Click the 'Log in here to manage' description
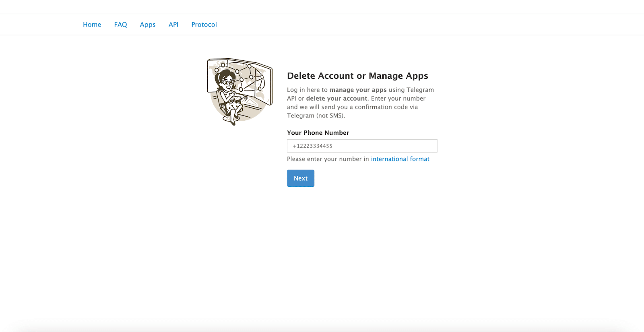644x332 pixels. click(x=361, y=103)
